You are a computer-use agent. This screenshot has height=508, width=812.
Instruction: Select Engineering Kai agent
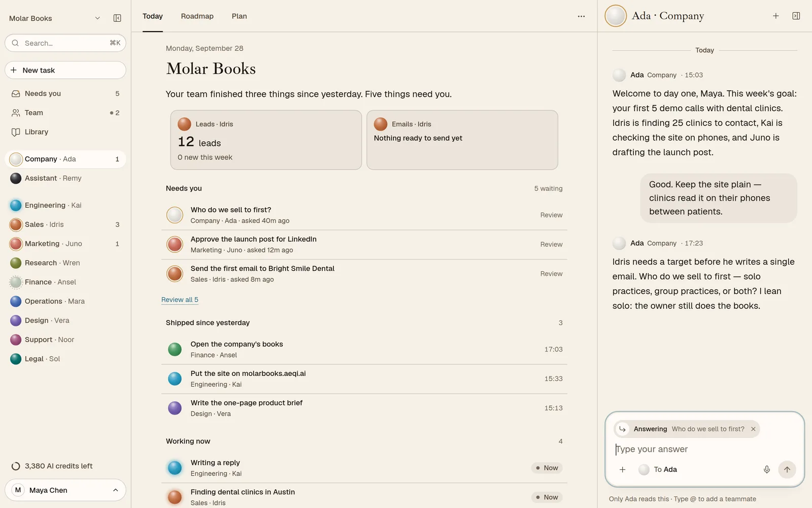coord(65,205)
